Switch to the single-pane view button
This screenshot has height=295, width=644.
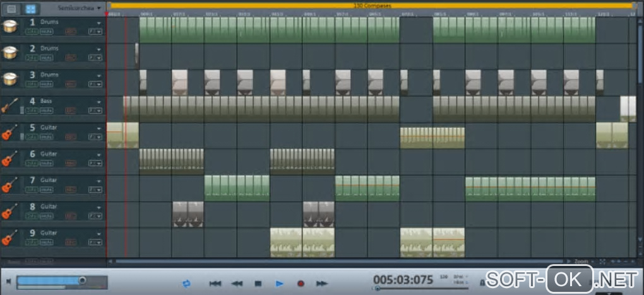click(x=11, y=9)
